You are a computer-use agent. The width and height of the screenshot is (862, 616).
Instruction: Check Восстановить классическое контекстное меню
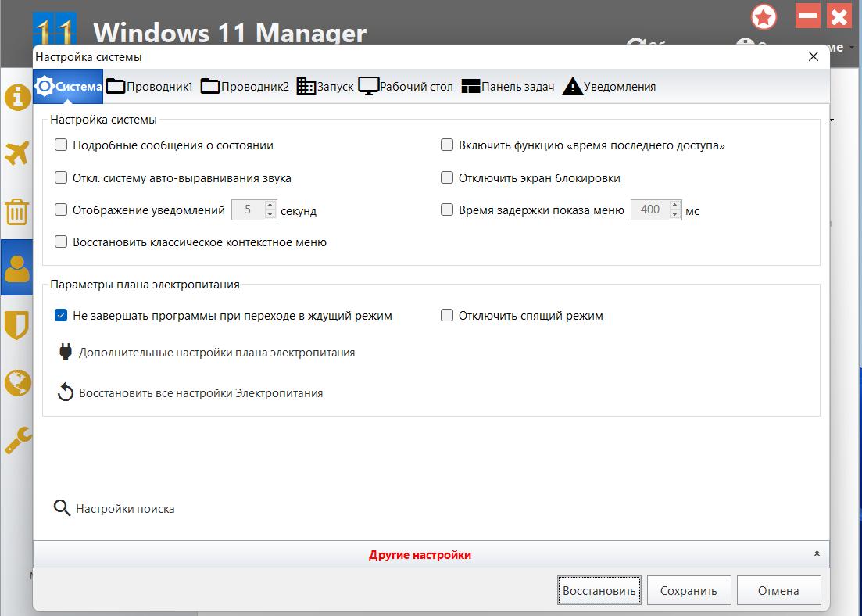(61, 242)
